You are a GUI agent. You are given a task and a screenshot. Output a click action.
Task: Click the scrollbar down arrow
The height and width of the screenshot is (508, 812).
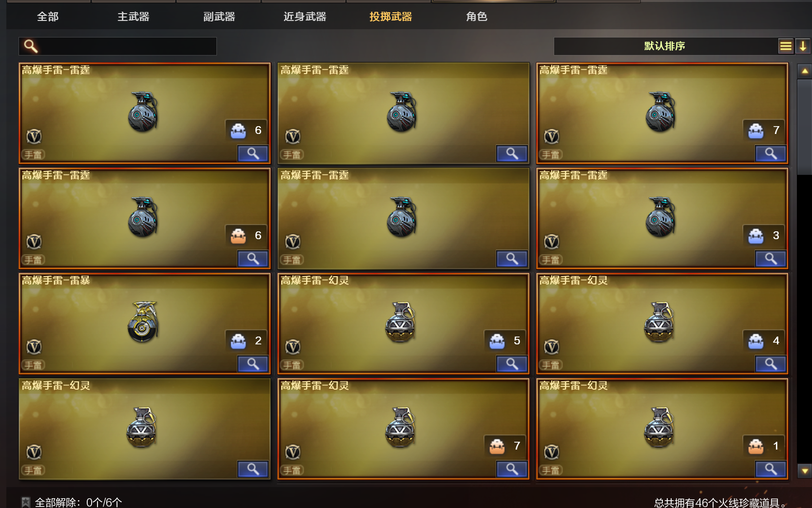pos(804,471)
